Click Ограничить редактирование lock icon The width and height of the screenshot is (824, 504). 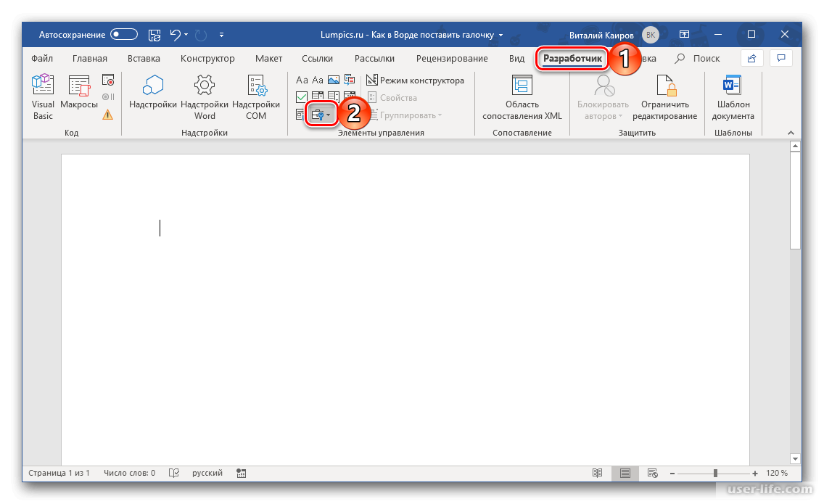(x=664, y=98)
